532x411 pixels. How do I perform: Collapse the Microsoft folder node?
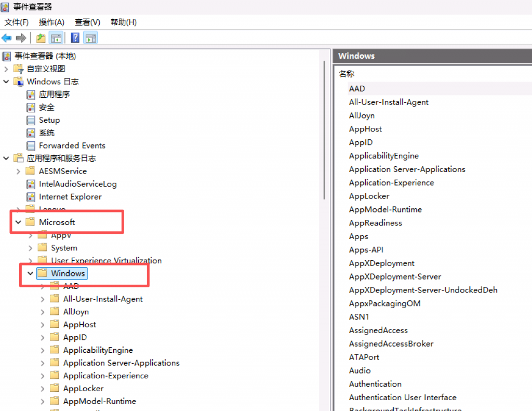click(x=19, y=222)
